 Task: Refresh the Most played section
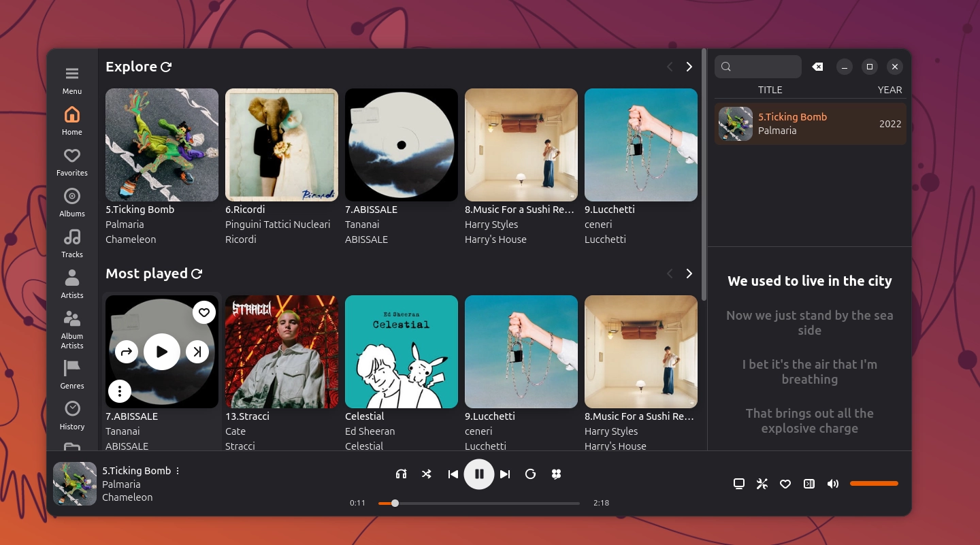[197, 274]
